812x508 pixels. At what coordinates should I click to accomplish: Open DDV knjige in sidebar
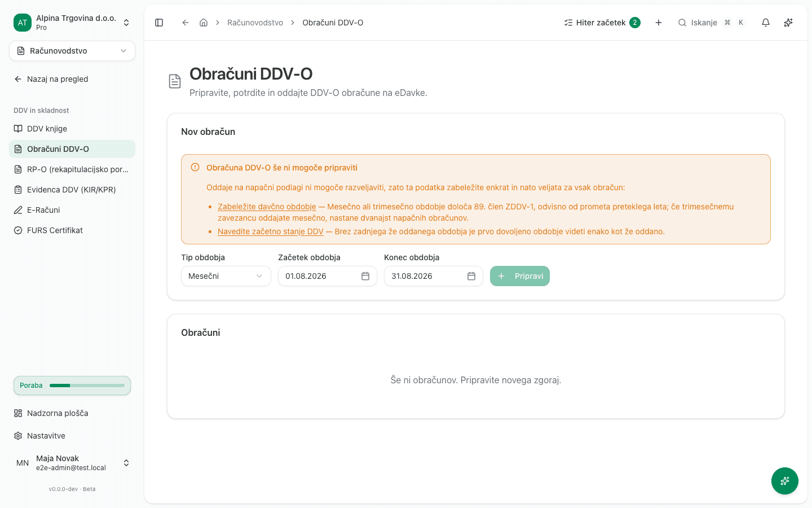(x=72, y=129)
